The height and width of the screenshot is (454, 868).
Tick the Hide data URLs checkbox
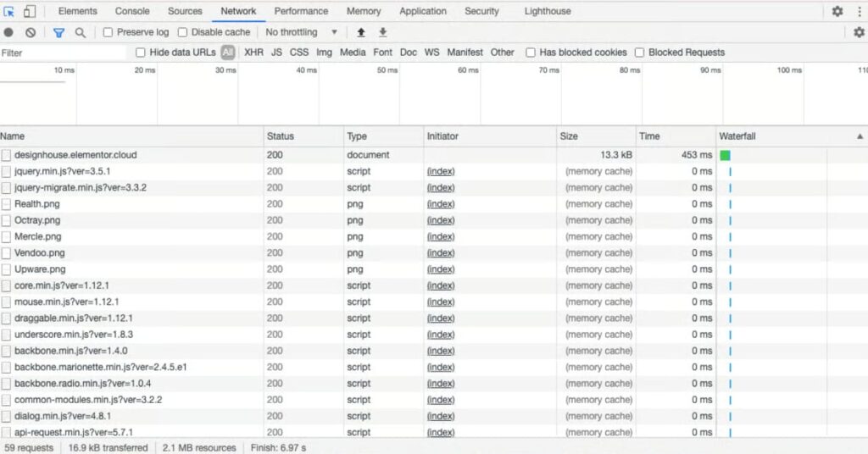click(141, 53)
